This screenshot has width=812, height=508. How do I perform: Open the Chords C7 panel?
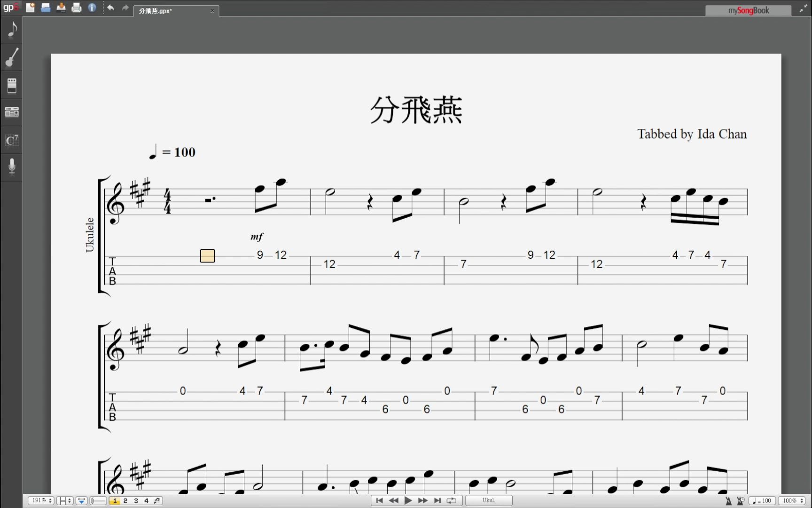12,140
